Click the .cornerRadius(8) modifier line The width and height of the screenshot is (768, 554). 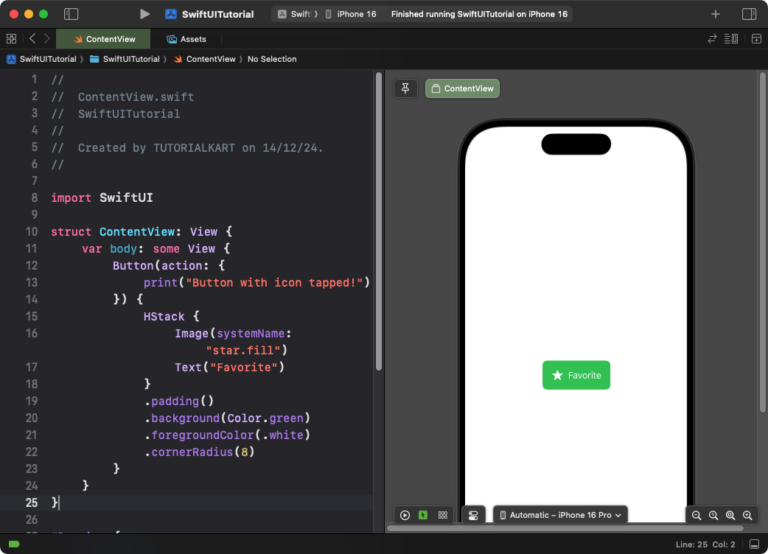pyautogui.click(x=199, y=452)
